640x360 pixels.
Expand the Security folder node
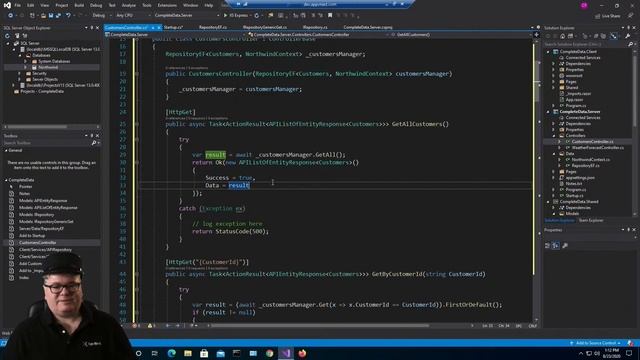coord(19,73)
